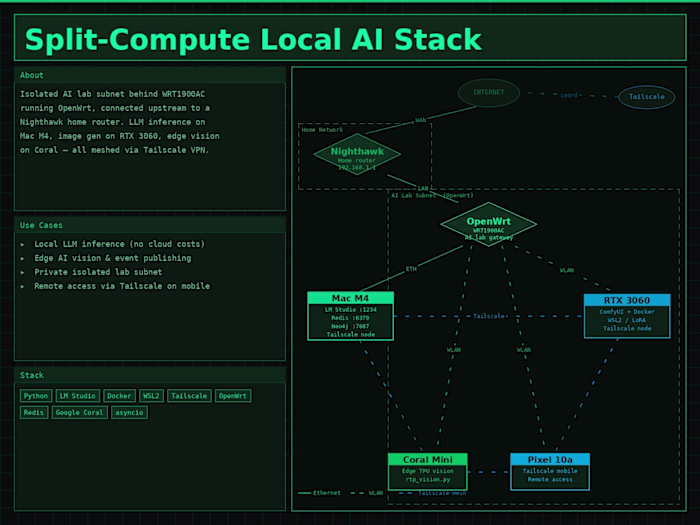700x525 pixels.
Task: Click 'rtp_vision.py' in Coral Mini box
Action: click(428, 479)
